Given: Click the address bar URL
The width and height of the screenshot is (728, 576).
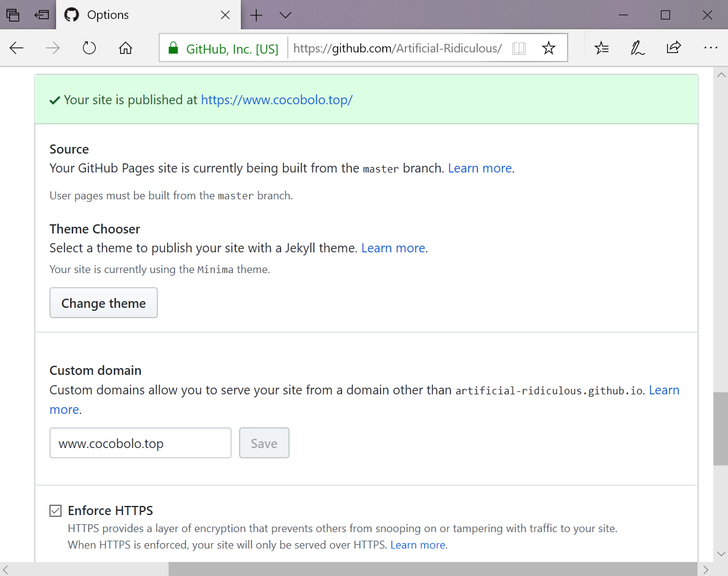Looking at the screenshot, I should [398, 48].
